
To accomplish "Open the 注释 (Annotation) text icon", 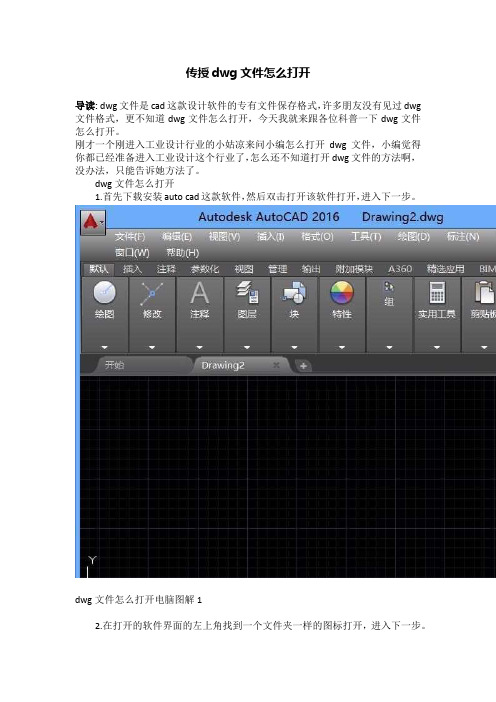I will coord(199,293).
